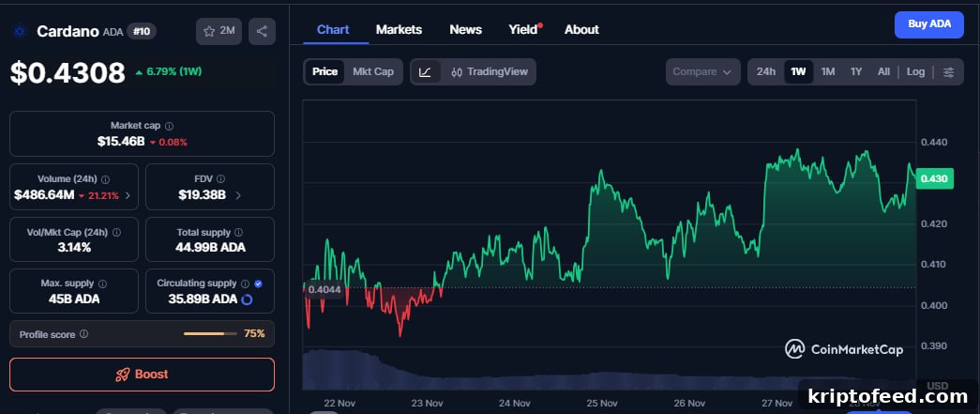Add Cardano to watchlist via star button

pos(219,31)
